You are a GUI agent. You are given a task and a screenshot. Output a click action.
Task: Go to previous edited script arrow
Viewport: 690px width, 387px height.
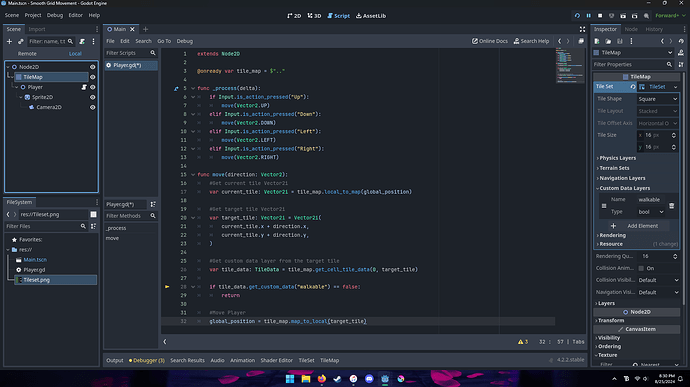point(559,41)
